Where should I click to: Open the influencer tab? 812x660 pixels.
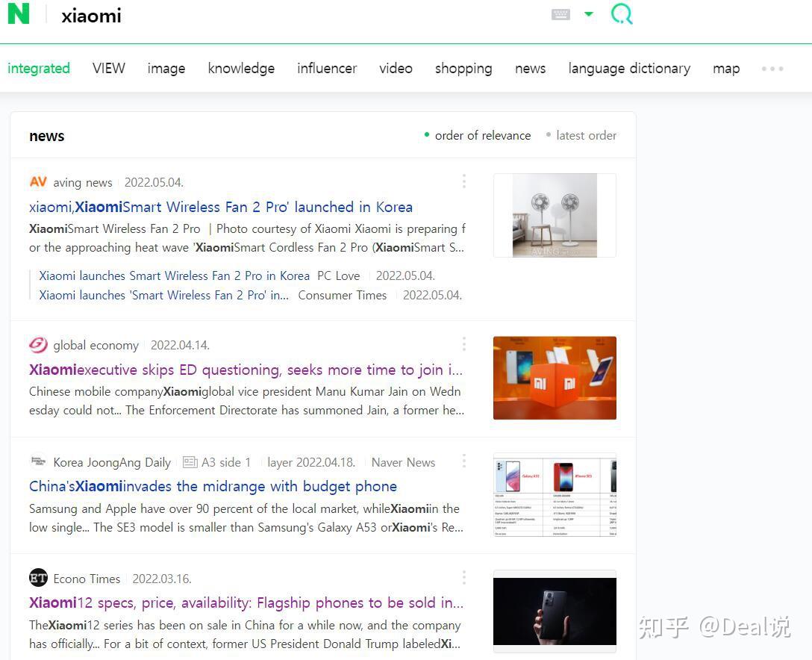327,69
